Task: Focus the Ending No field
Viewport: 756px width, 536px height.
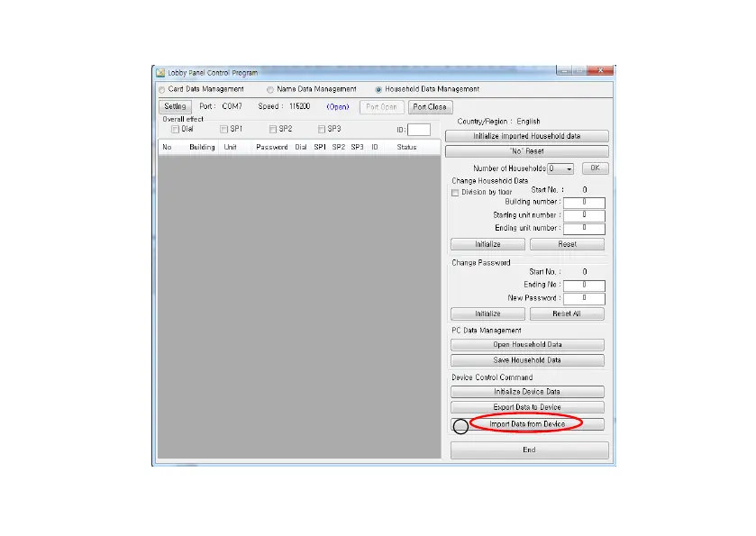Action: 584,286
